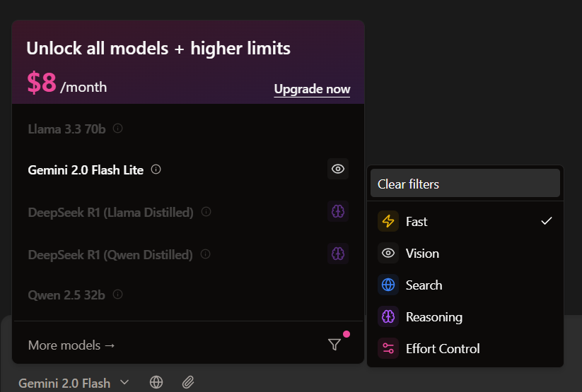Viewport: 582px width, 392px height.
Task: Expand More models list
Action: [x=71, y=345]
